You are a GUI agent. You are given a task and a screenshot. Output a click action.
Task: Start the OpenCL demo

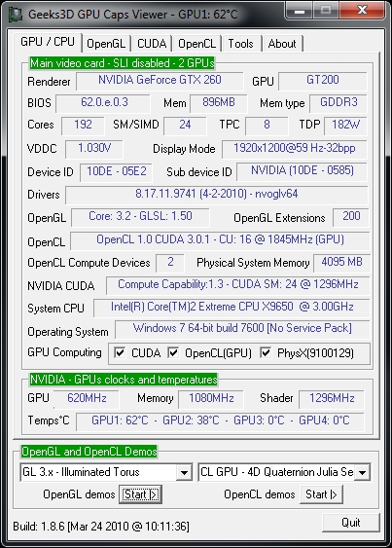(x=321, y=494)
